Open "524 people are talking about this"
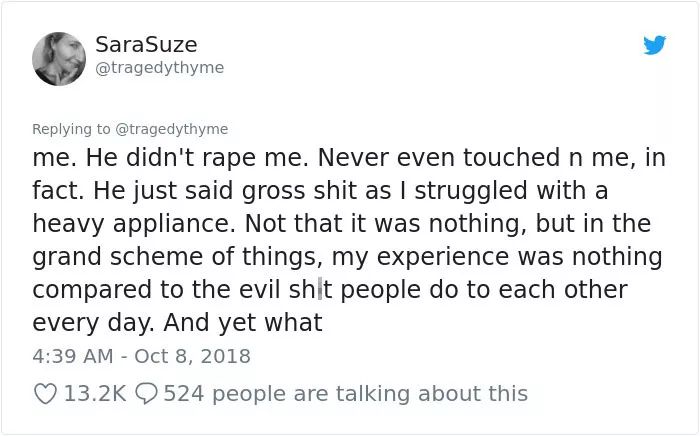This screenshot has width=700, height=436. (346, 394)
